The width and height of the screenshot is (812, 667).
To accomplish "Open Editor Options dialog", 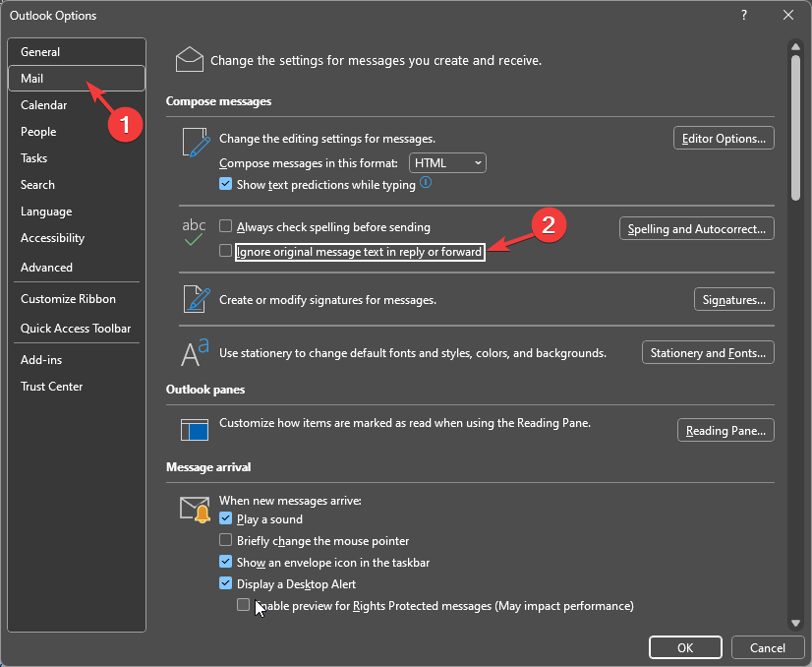I will (724, 139).
